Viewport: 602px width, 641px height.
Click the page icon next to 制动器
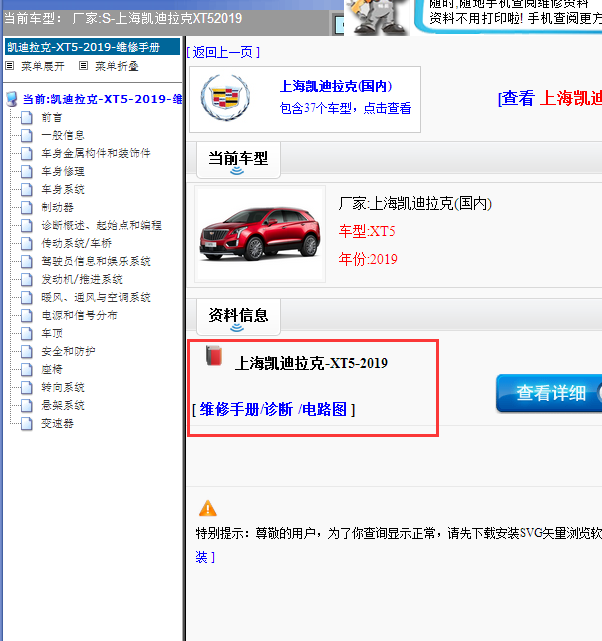point(27,208)
